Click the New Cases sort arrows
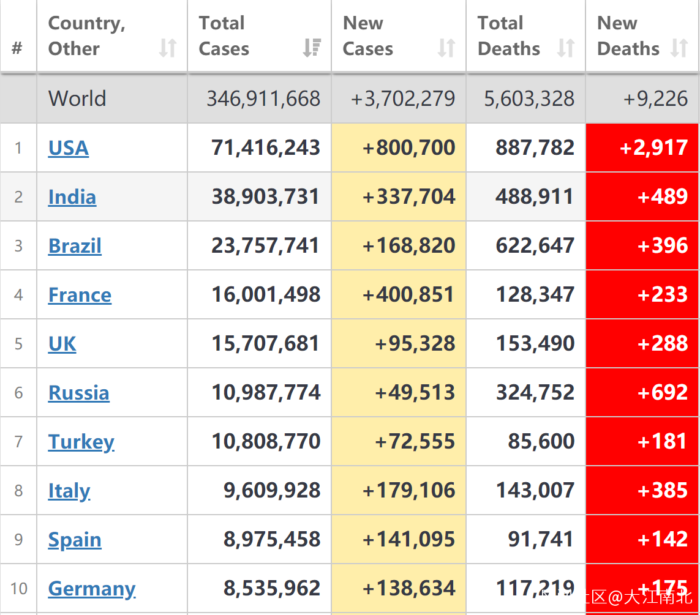This screenshot has width=700, height=615. pos(446,48)
